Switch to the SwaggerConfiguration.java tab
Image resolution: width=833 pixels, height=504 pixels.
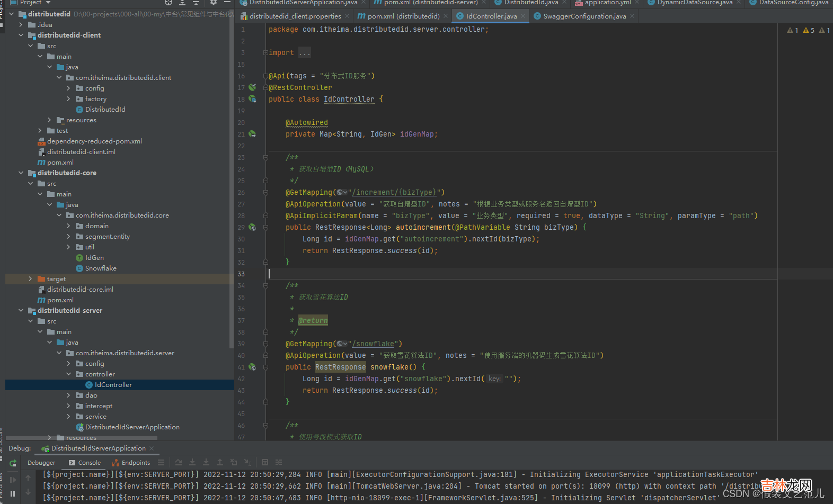coord(584,16)
